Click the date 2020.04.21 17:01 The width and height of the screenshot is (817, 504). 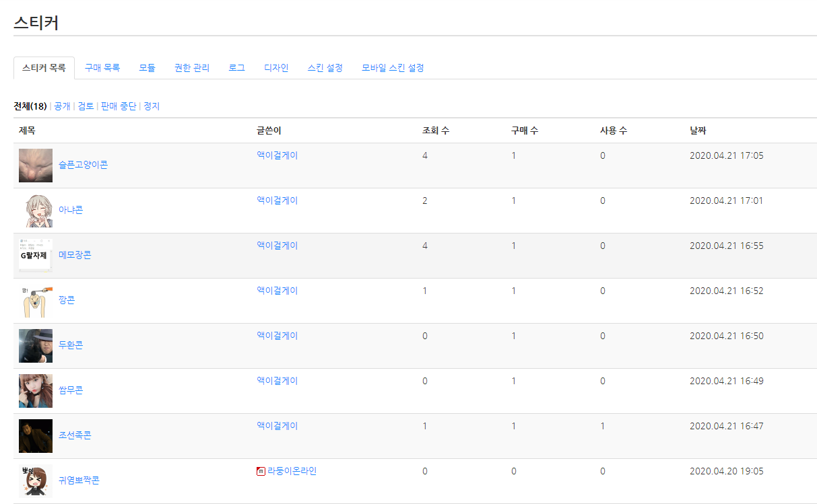tap(727, 201)
